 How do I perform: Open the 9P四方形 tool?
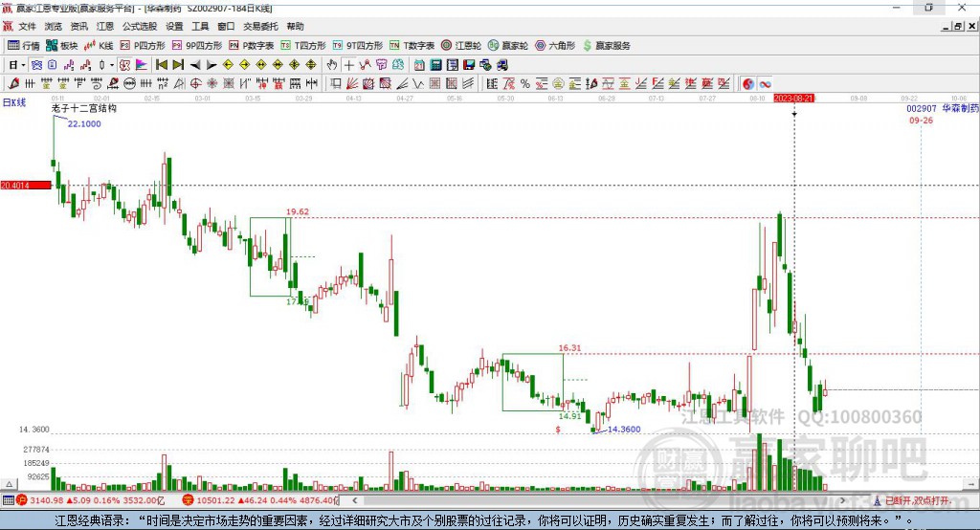[x=197, y=46]
